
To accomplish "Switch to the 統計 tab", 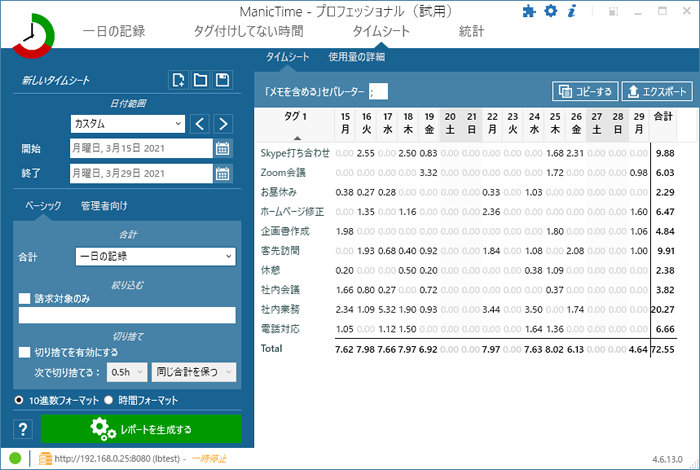I will coord(471,31).
